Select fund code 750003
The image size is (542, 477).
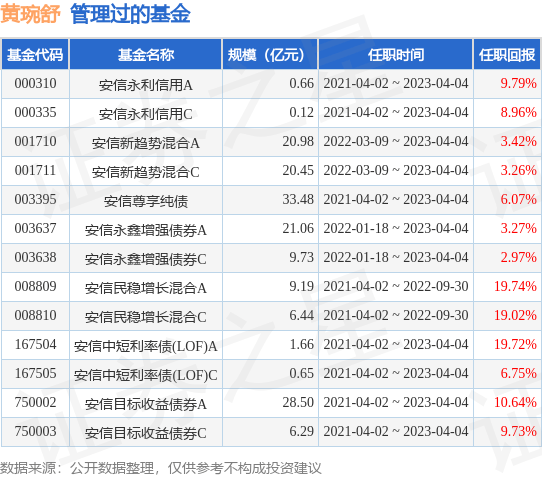(35, 431)
